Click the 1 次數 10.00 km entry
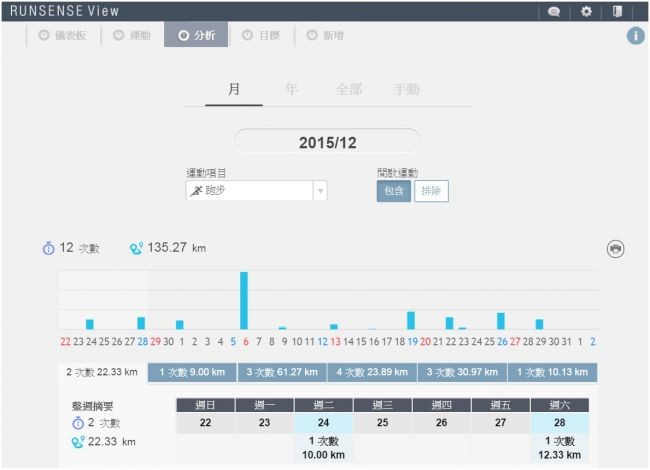 323,448
